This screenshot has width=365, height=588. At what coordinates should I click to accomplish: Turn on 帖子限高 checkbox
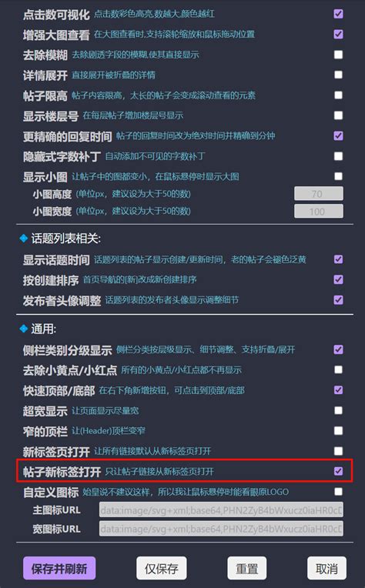point(338,95)
